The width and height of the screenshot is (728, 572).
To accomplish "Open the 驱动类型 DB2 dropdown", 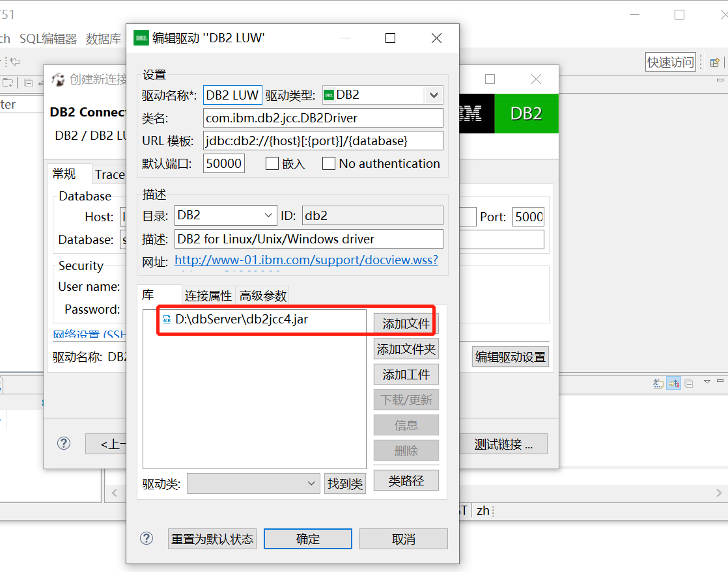I will click(432, 95).
